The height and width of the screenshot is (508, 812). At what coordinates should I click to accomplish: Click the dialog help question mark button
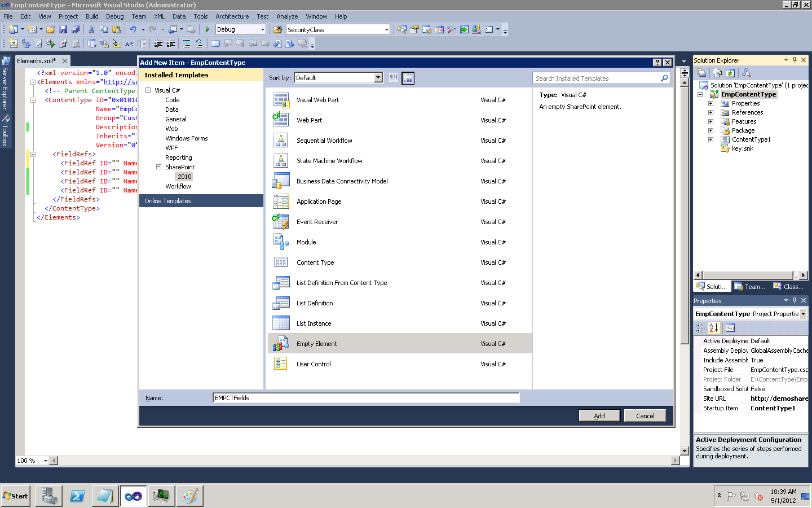(657, 63)
